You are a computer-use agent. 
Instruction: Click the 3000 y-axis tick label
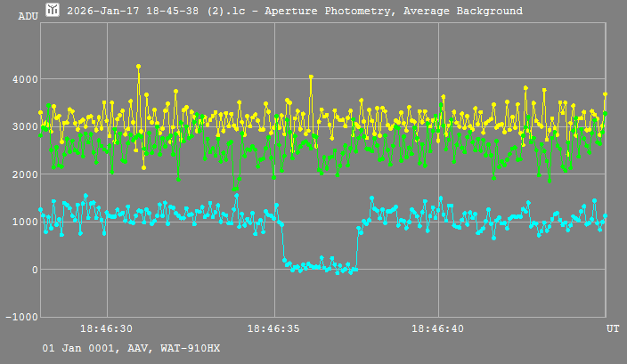click(25, 127)
